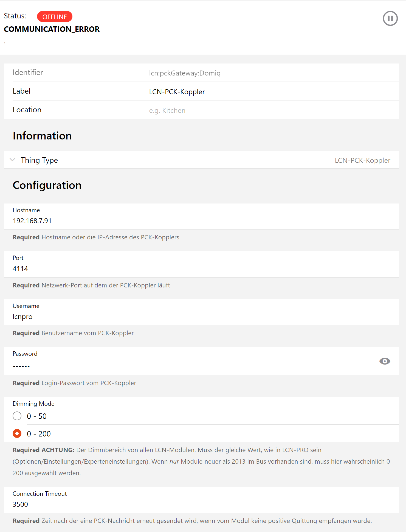Click the Configuration section heading

[47, 185]
